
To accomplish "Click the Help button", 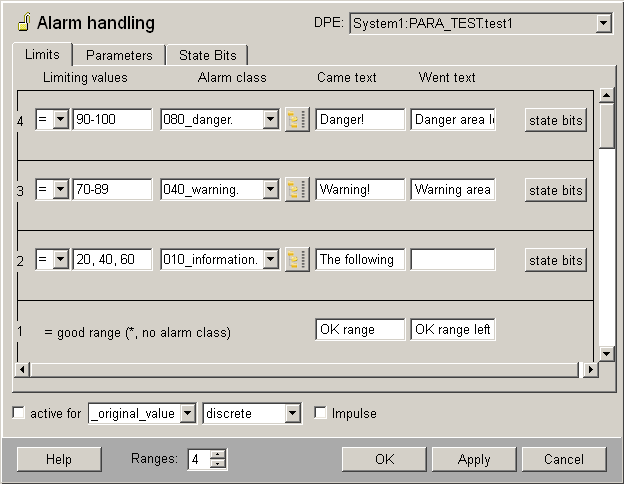I will 59,459.
